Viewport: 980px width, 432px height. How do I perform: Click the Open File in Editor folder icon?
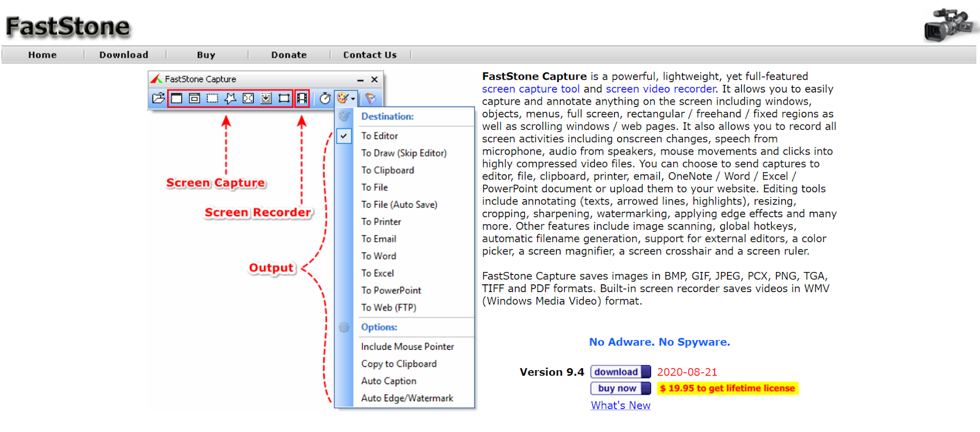159,98
